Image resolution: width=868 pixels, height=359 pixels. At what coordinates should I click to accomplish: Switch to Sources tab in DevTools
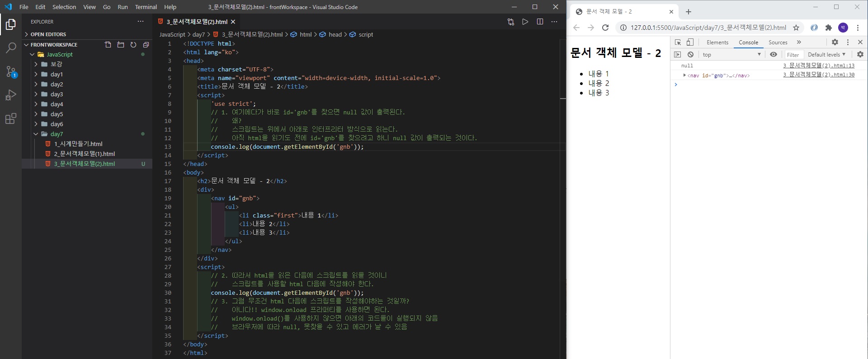(778, 42)
